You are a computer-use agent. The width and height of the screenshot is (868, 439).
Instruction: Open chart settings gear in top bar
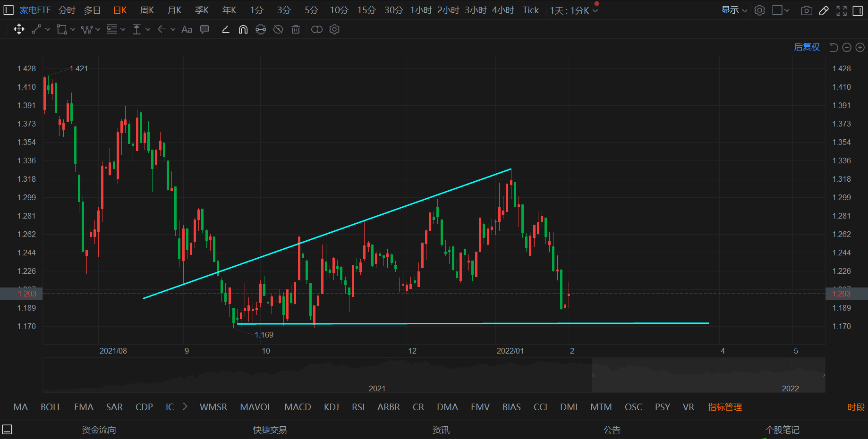[759, 10]
